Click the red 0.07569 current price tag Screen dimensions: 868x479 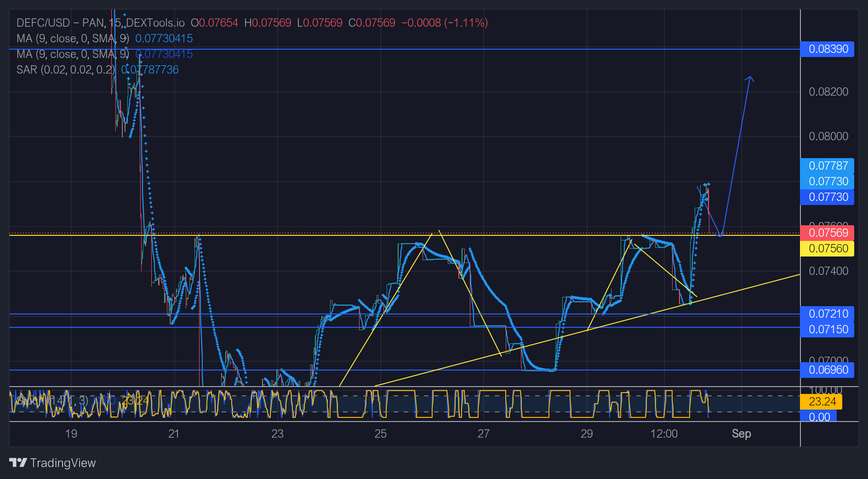(827, 233)
